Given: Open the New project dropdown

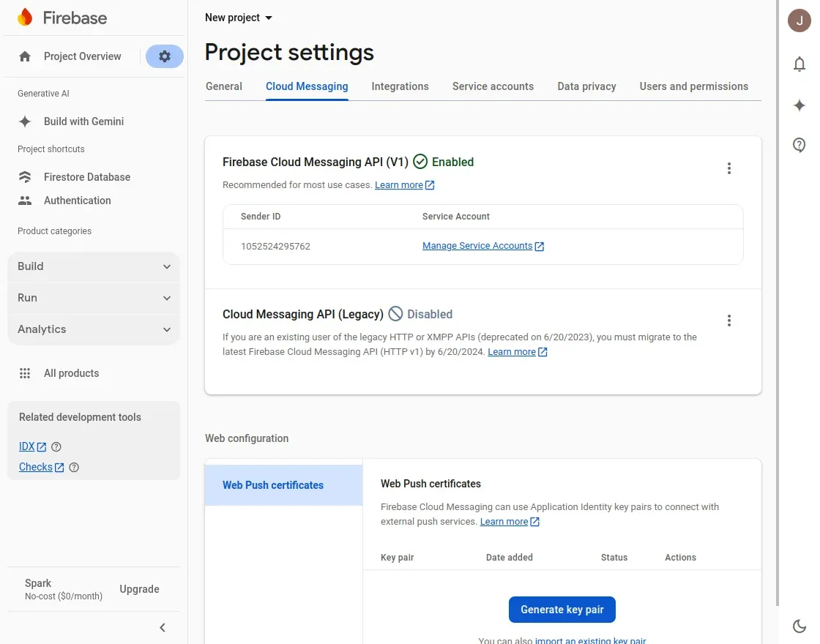Looking at the screenshot, I should (x=239, y=18).
